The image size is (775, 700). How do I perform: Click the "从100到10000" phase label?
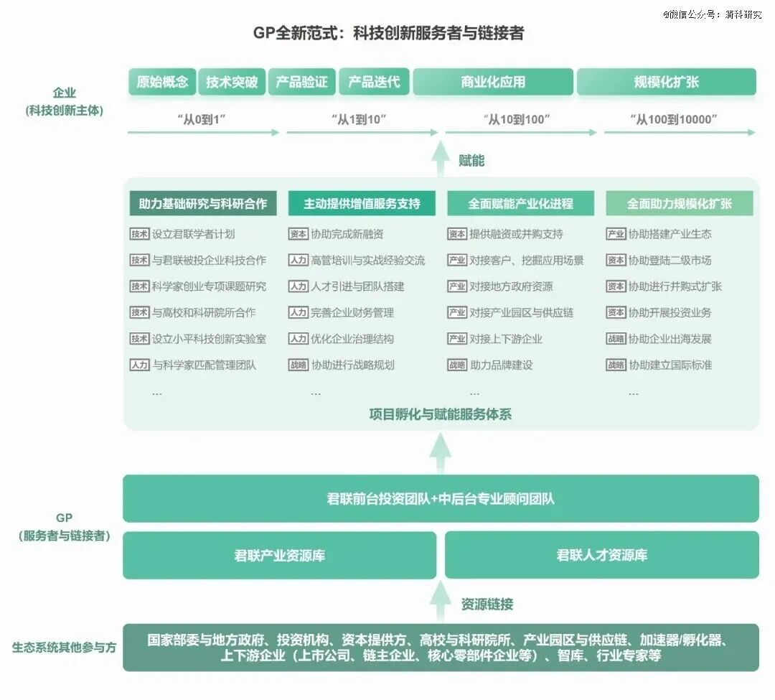674,119
